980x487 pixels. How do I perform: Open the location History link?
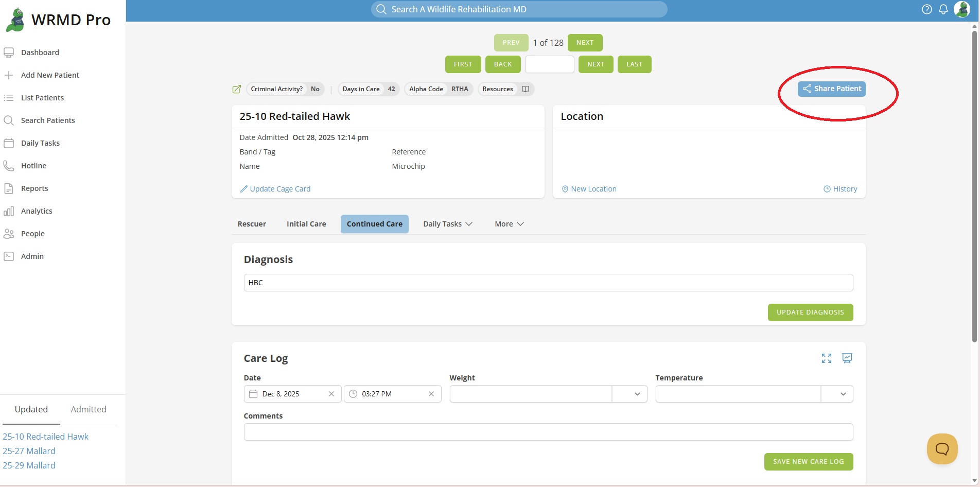pyautogui.click(x=841, y=189)
